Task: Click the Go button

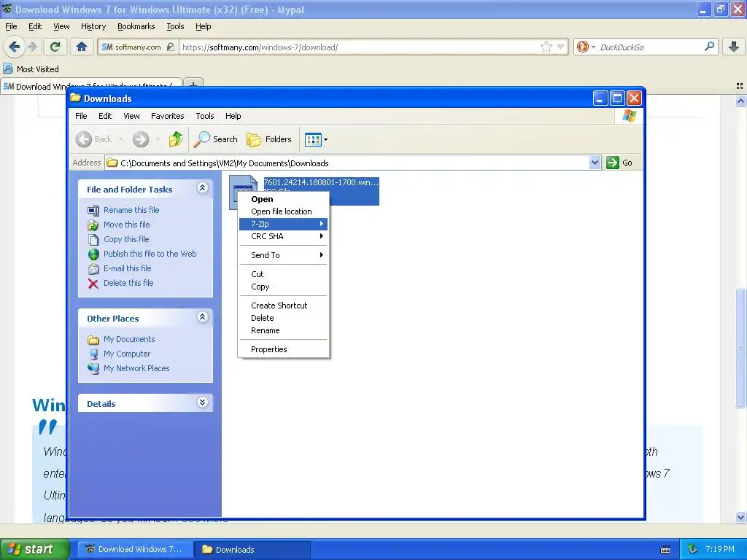Action: (x=619, y=163)
